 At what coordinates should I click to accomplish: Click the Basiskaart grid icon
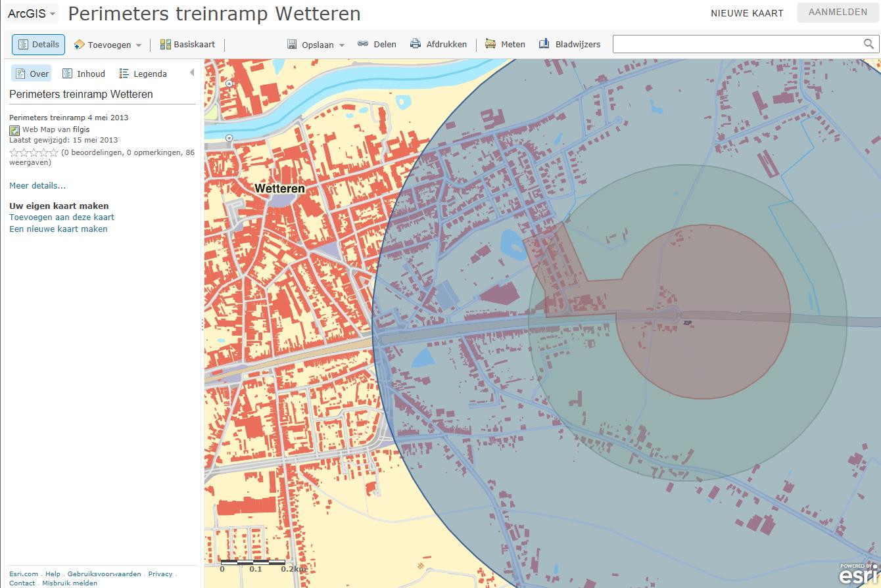(x=166, y=45)
